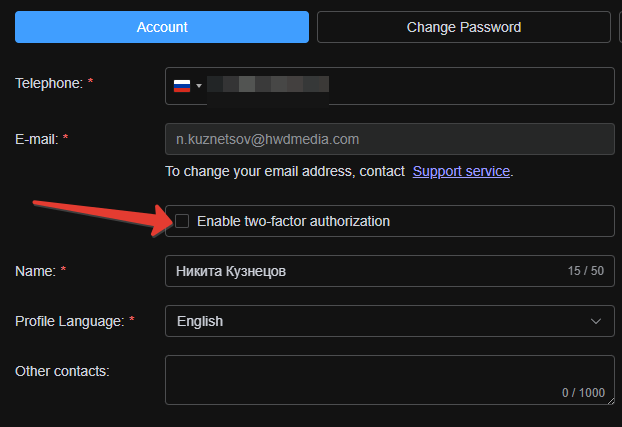Open the country flag selector for Telephone
This screenshot has height=427, width=622.
coord(188,86)
